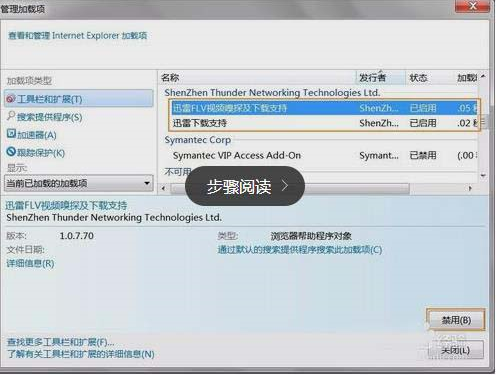Select the 迅雷FLV视频嗅探及下载支持 add-on row
Viewport: 497px width, 375px height.
pos(324,108)
